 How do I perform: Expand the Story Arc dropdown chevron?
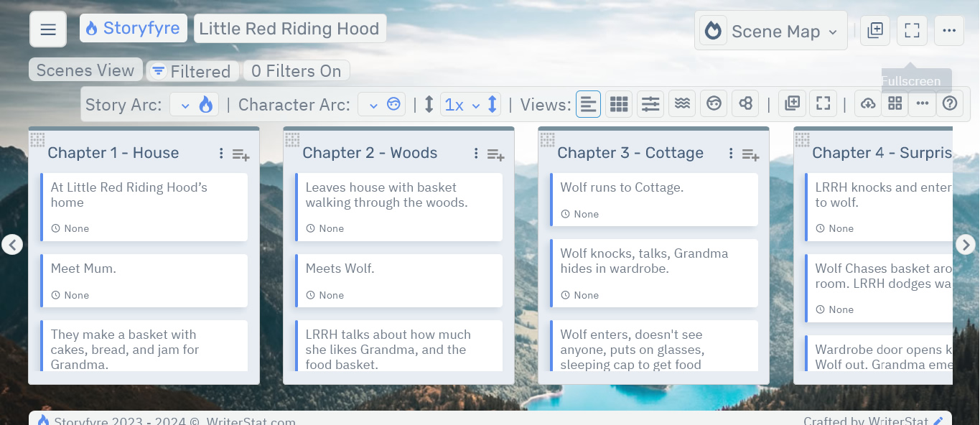(x=185, y=104)
